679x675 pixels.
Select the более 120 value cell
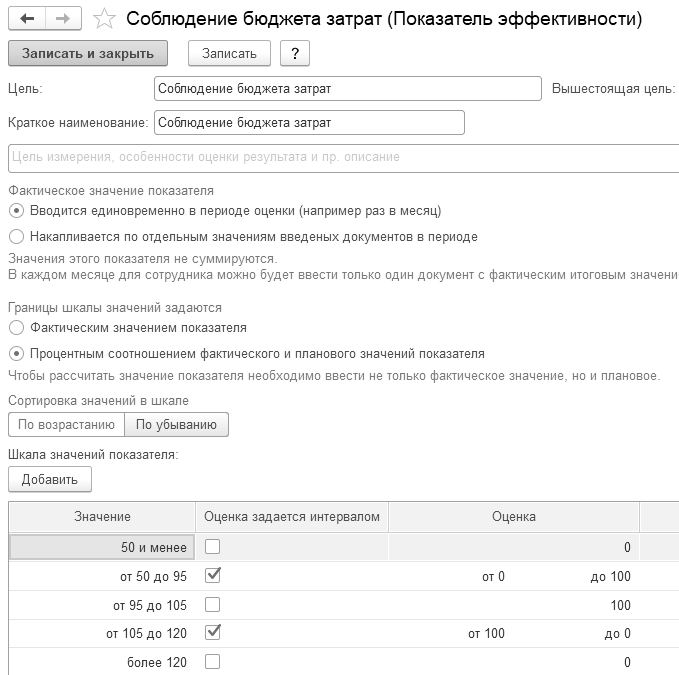click(102, 662)
